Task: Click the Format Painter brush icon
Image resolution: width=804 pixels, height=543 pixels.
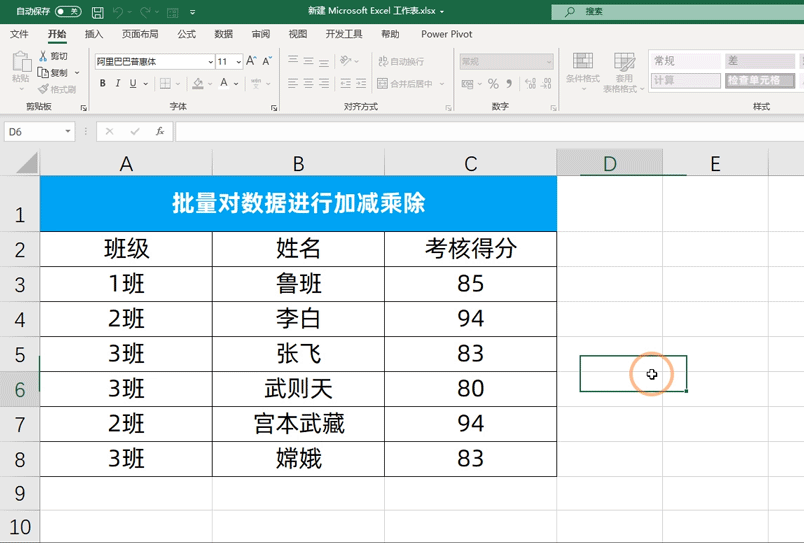Action: pyautogui.click(x=44, y=89)
